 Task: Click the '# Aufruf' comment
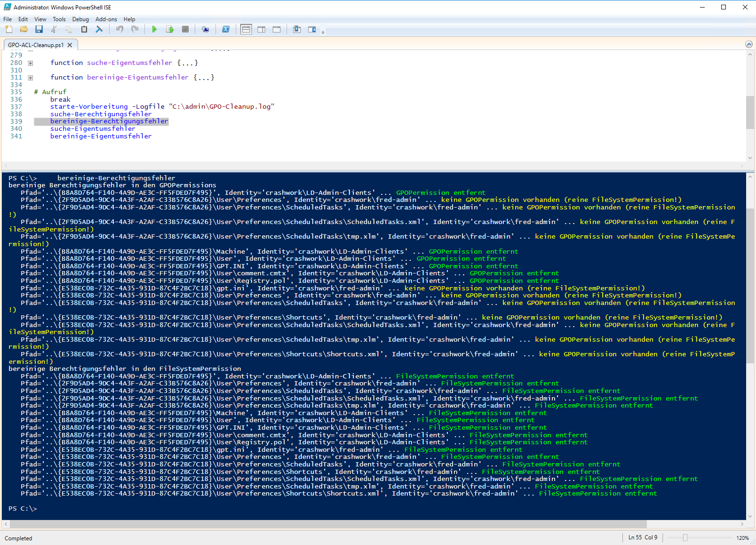click(x=50, y=92)
